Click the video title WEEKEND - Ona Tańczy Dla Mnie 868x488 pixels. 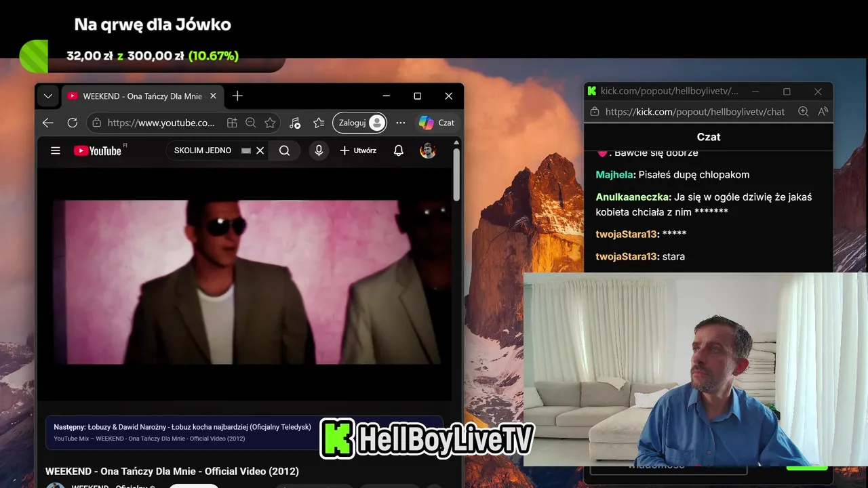point(172,471)
